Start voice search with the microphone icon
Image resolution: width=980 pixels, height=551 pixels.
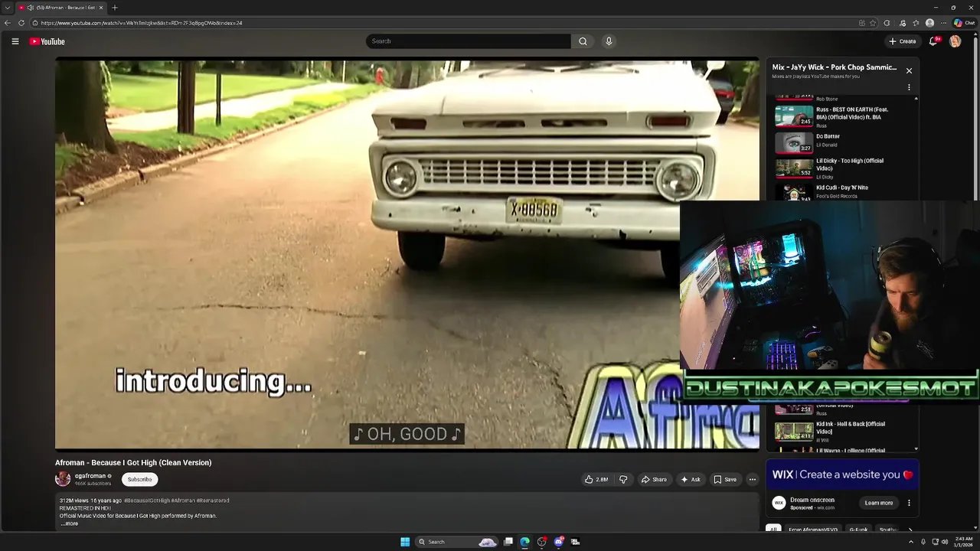coord(609,41)
